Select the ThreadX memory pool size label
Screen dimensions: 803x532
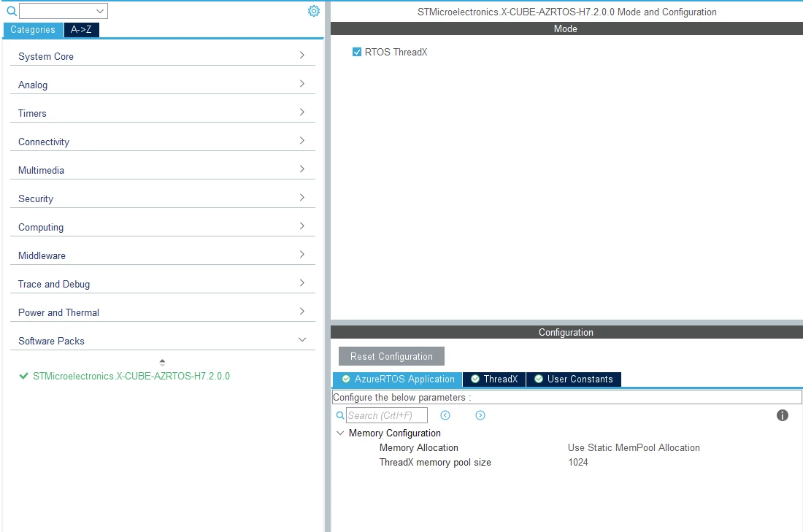[435, 463]
